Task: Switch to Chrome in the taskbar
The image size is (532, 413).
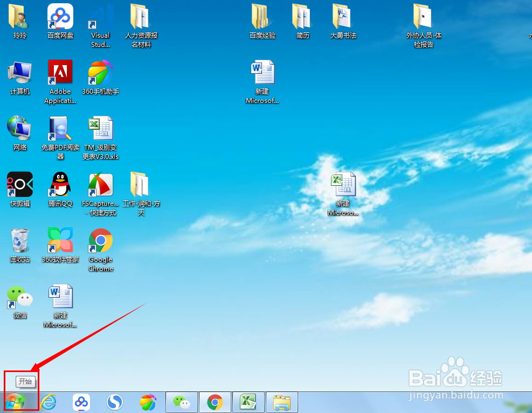Action: 215,402
